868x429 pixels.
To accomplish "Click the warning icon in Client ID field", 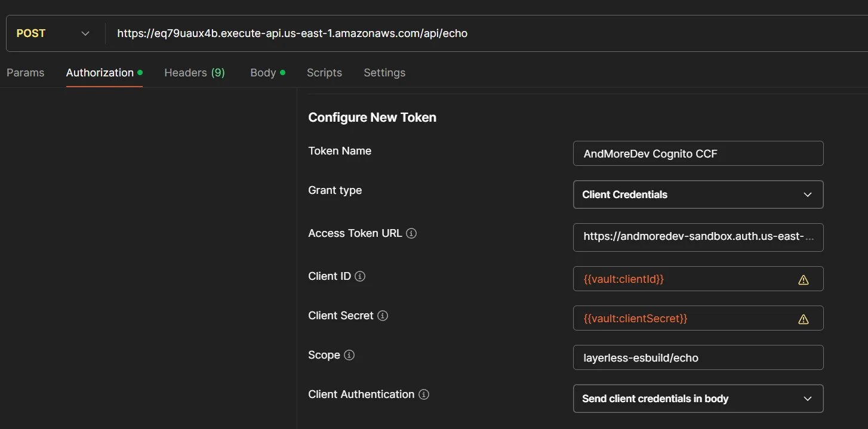I will pyautogui.click(x=804, y=279).
